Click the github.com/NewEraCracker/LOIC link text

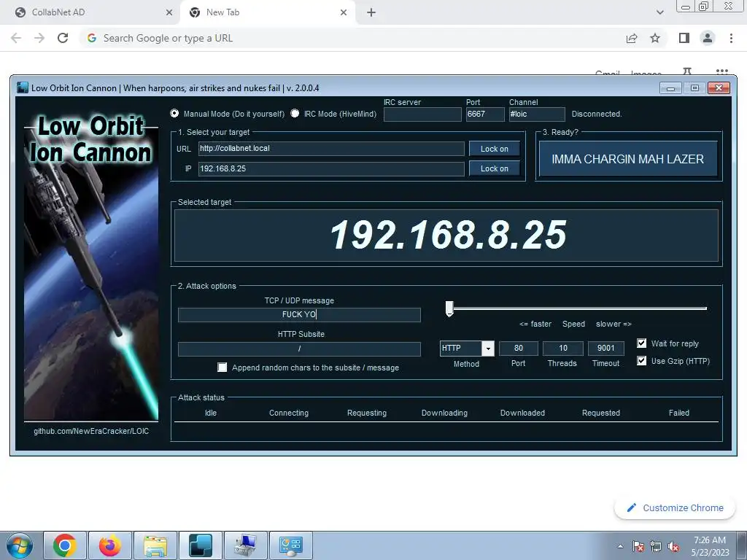tap(91, 431)
